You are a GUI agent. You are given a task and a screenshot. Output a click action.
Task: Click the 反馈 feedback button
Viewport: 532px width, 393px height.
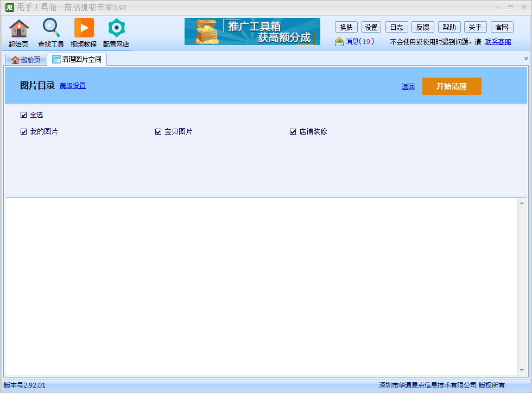[423, 27]
